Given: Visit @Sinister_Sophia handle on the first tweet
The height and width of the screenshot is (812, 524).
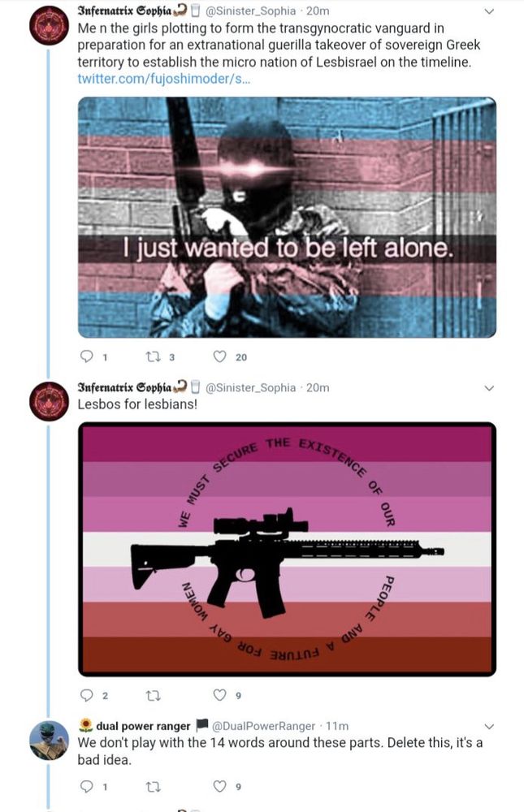Looking at the screenshot, I should pyautogui.click(x=251, y=11).
